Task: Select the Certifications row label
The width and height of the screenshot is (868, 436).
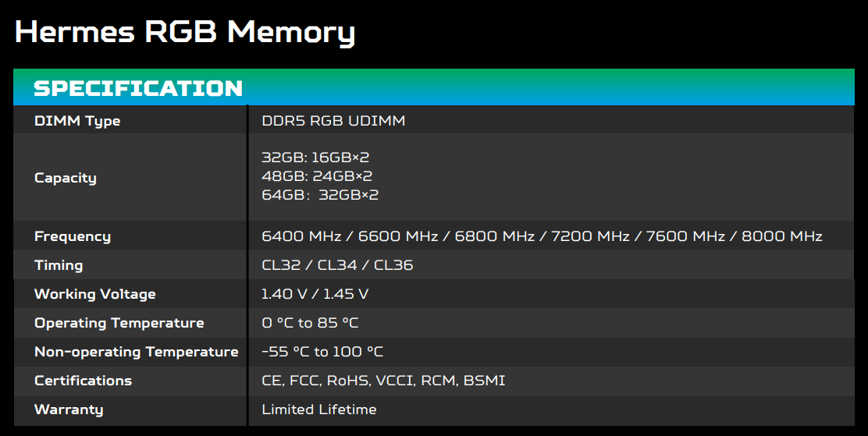Action: coord(84,381)
